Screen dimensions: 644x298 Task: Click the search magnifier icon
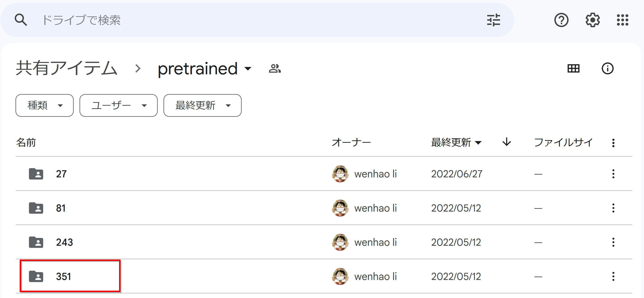(x=21, y=20)
